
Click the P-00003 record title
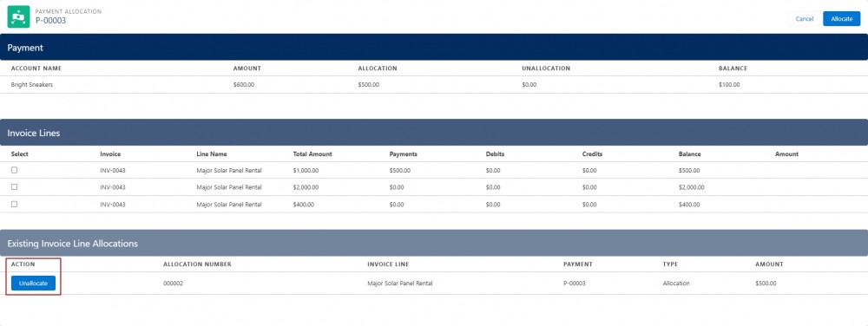pyautogui.click(x=50, y=21)
